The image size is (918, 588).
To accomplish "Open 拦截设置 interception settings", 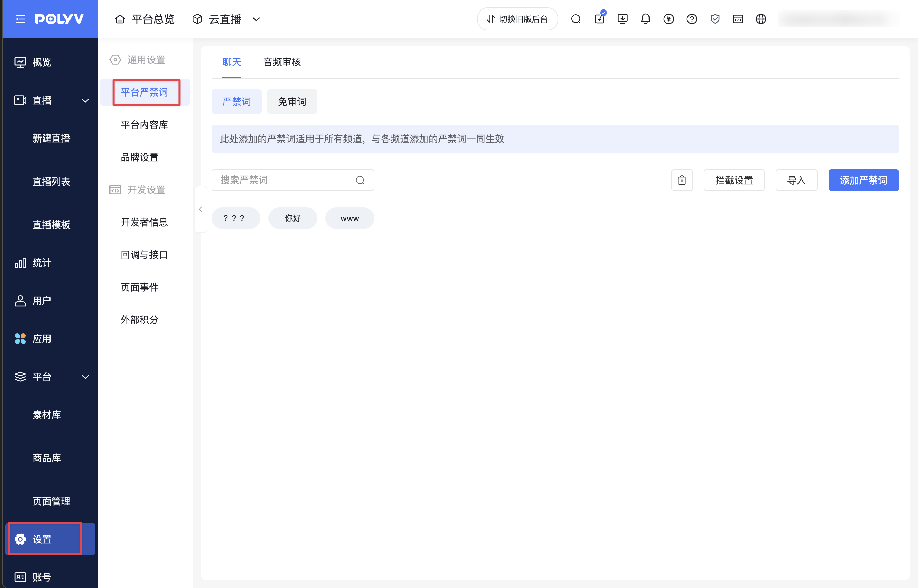I will 734,180.
